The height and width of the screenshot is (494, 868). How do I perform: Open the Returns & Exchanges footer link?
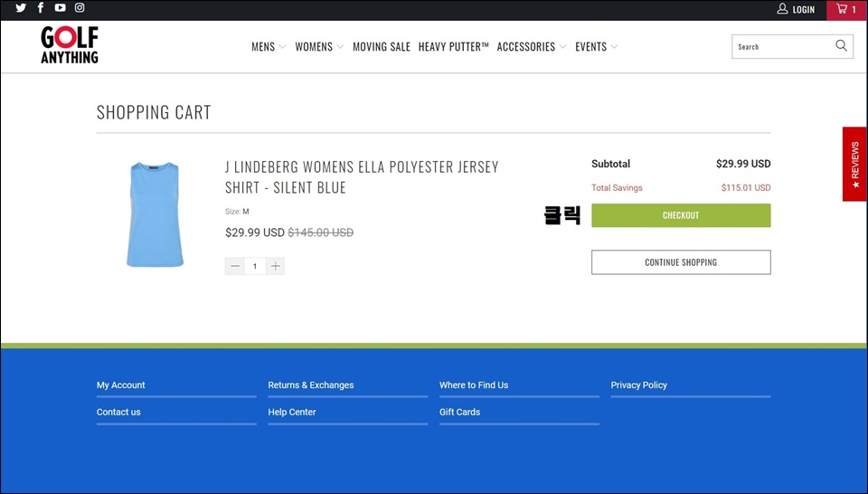310,385
